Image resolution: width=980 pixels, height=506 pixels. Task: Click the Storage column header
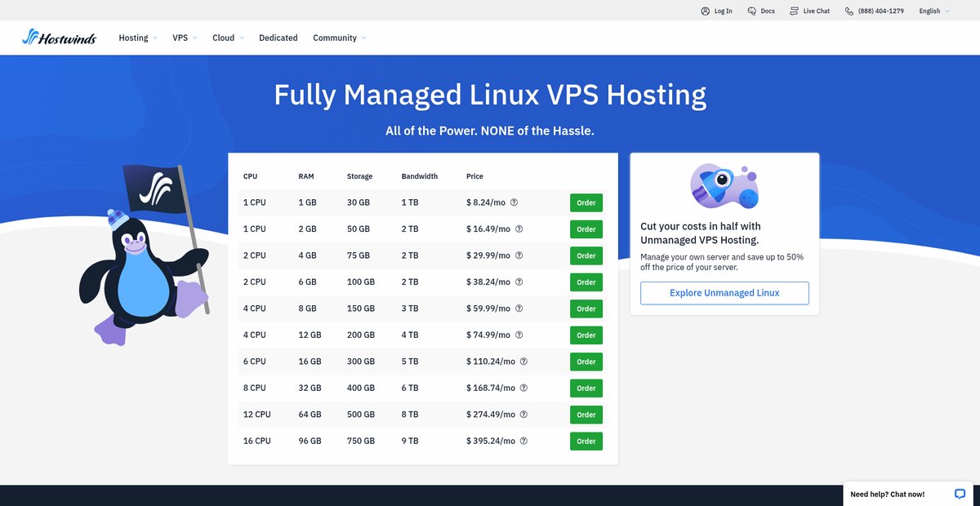tap(359, 176)
